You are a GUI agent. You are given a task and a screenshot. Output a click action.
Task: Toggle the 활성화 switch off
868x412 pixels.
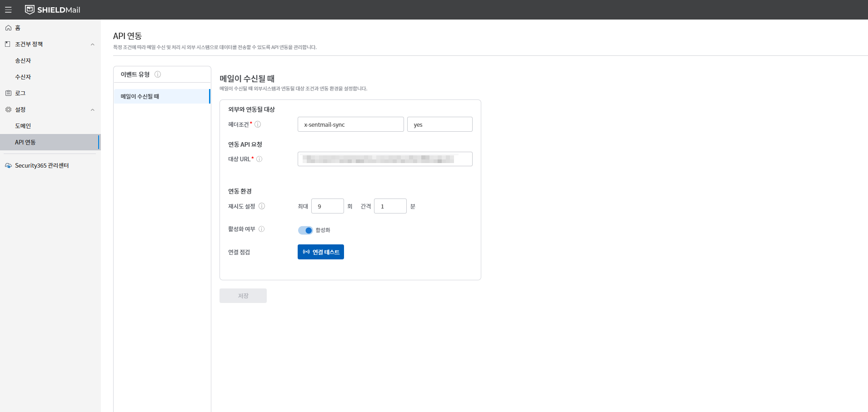(305, 230)
